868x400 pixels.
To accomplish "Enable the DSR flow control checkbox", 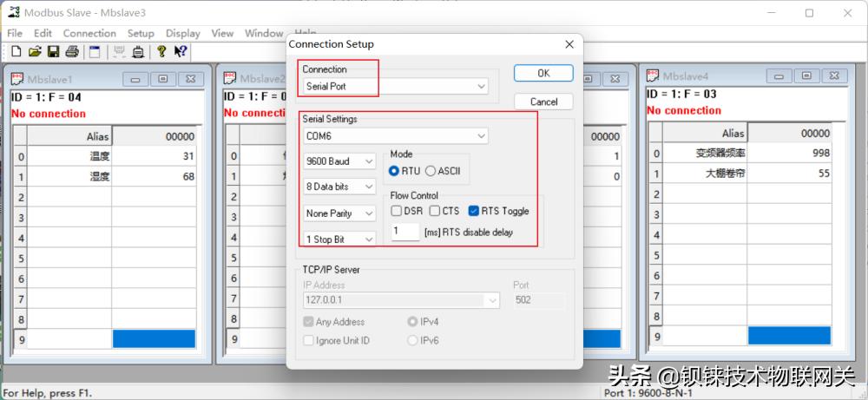I will (x=397, y=211).
